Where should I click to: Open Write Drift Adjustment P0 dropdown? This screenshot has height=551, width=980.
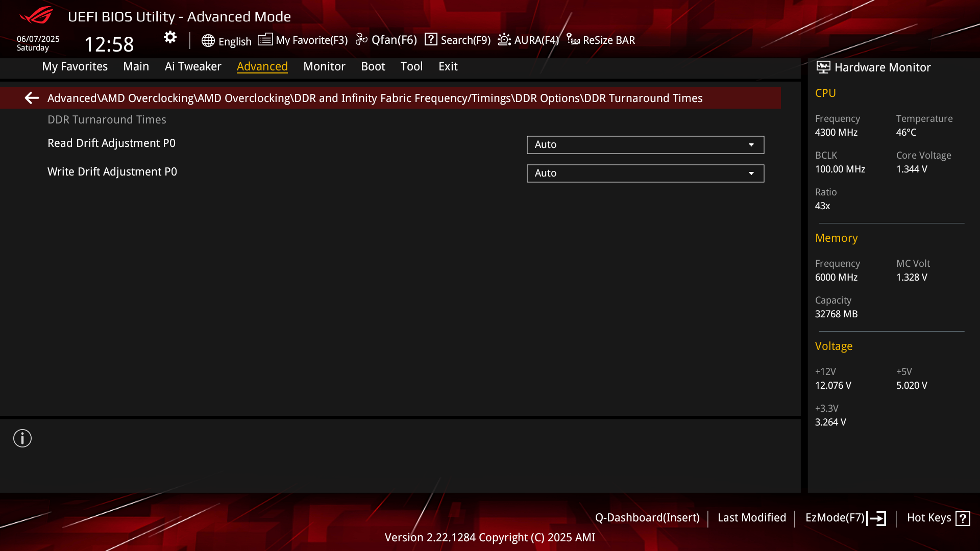pyautogui.click(x=645, y=173)
